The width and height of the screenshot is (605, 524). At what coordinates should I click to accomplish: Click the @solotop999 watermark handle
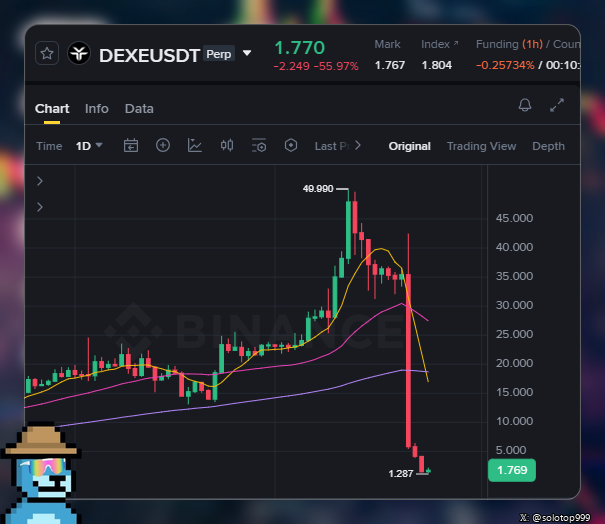click(561, 517)
